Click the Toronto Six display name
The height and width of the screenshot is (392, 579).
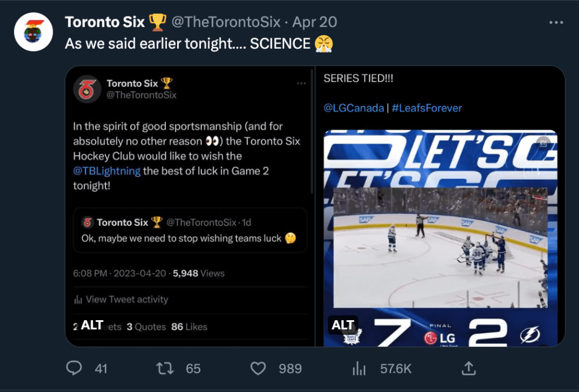pos(105,22)
